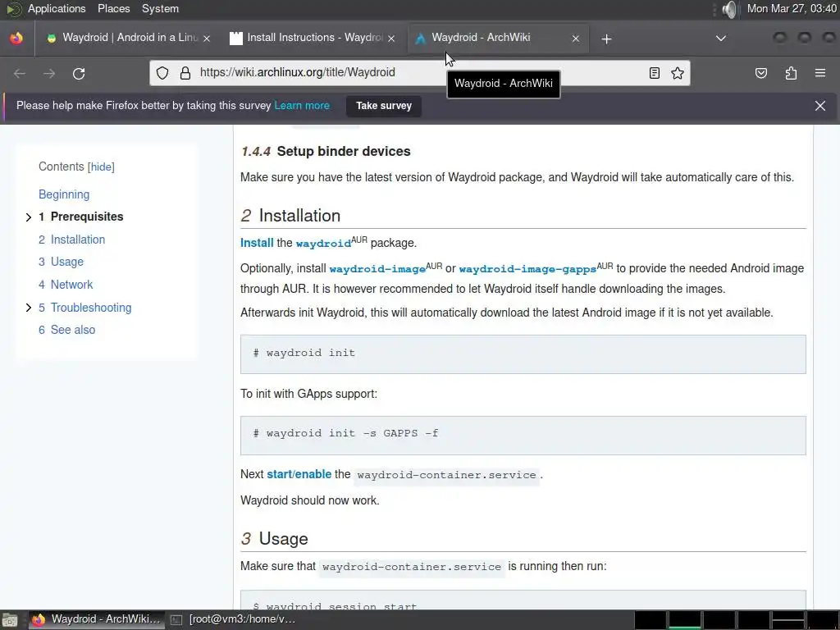Open the list all tabs dropdown
This screenshot has width=840, height=630.
click(721, 39)
